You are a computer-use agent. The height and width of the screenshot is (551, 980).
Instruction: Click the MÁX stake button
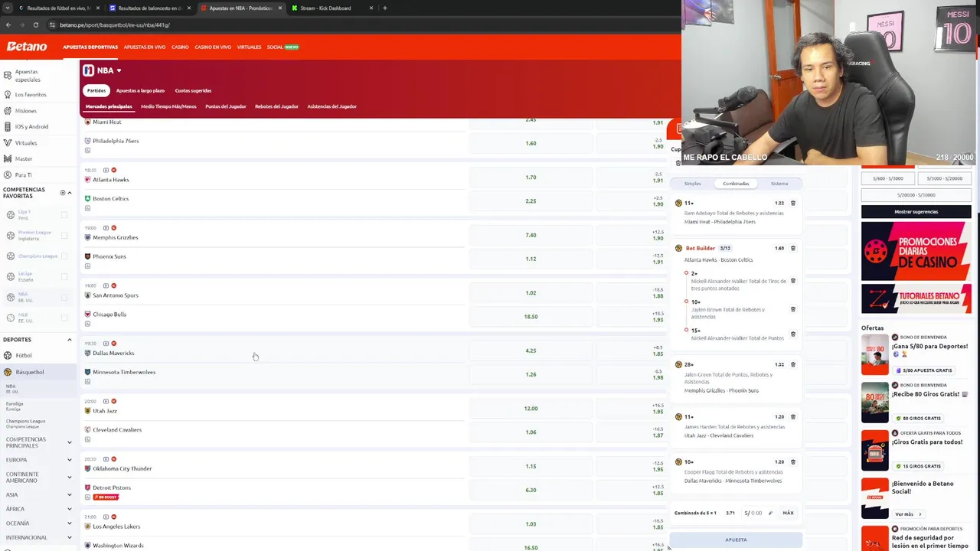tap(788, 514)
